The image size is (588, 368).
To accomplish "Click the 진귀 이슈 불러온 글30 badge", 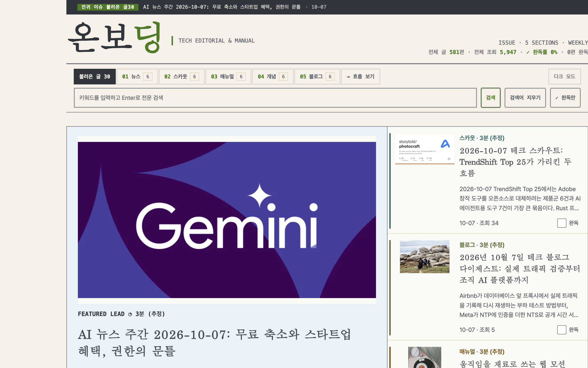I will pos(108,7).
